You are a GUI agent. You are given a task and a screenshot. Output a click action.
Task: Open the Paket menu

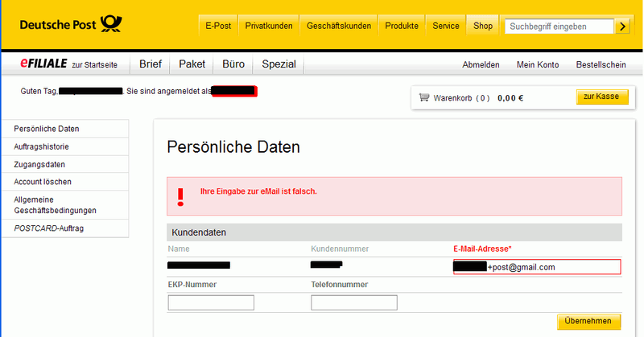coord(192,64)
